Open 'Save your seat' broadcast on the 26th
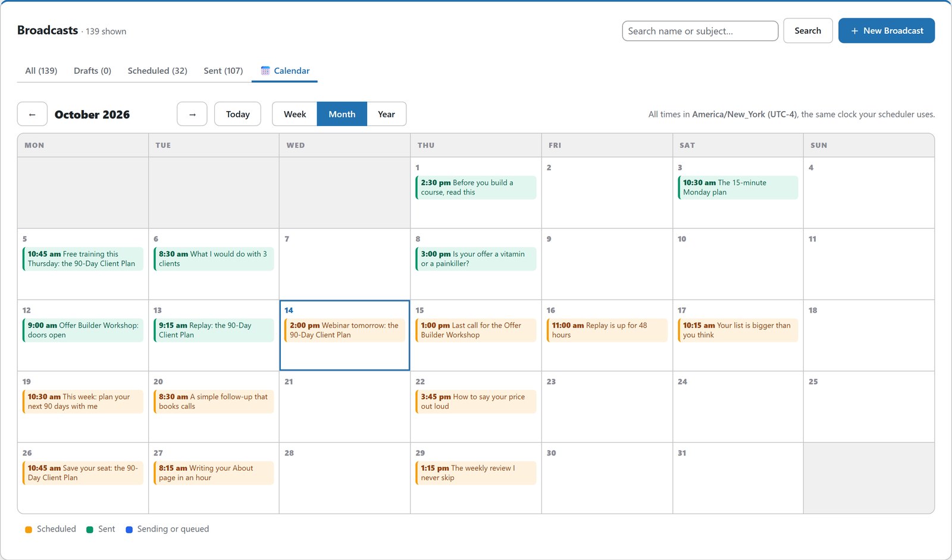Image resolution: width=952 pixels, height=560 pixels. tap(83, 473)
